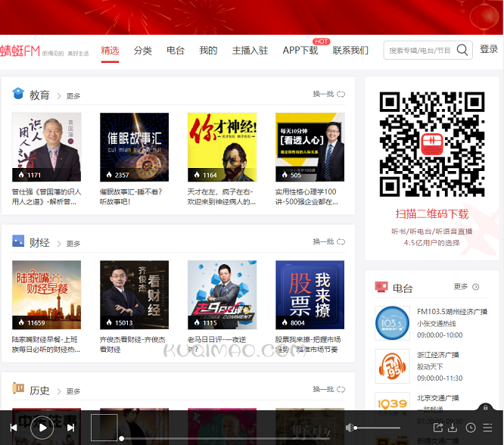Open 更多 in the 电台 panel
This screenshot has height=445, width=504.
click(x=461, y=287)
